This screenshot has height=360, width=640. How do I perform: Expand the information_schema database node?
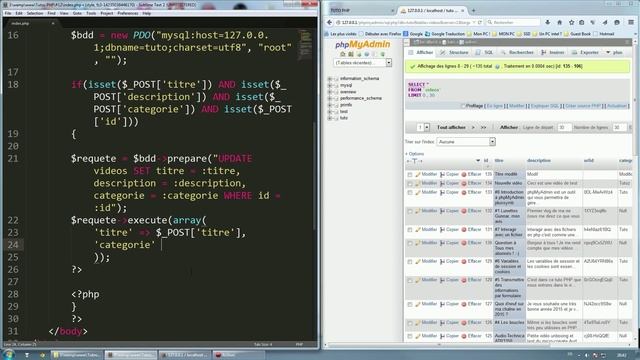329,78
